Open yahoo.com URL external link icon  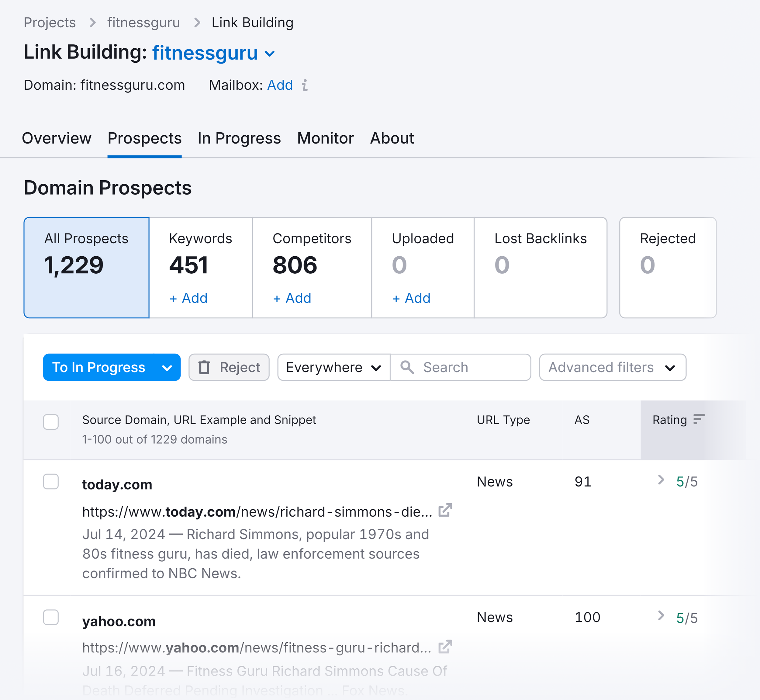(x=445, y=646)
